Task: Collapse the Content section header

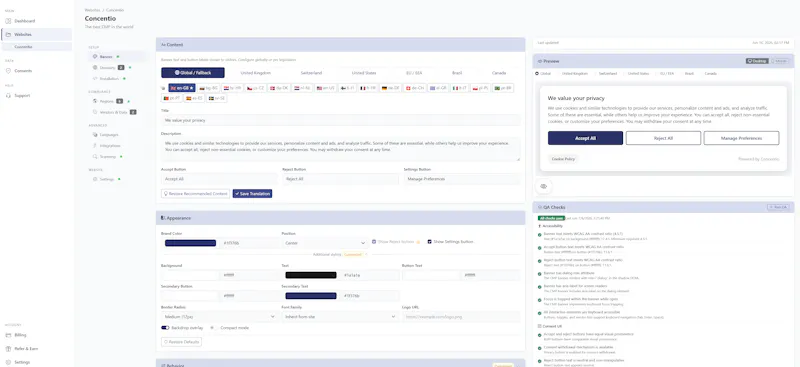Action: click(340, 45)
